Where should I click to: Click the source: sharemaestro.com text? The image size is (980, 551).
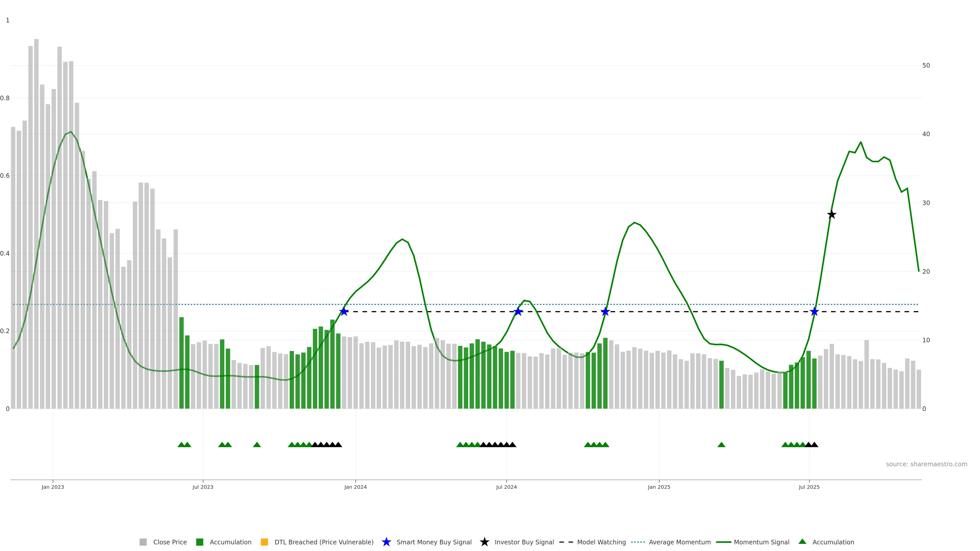coord(926,464)
